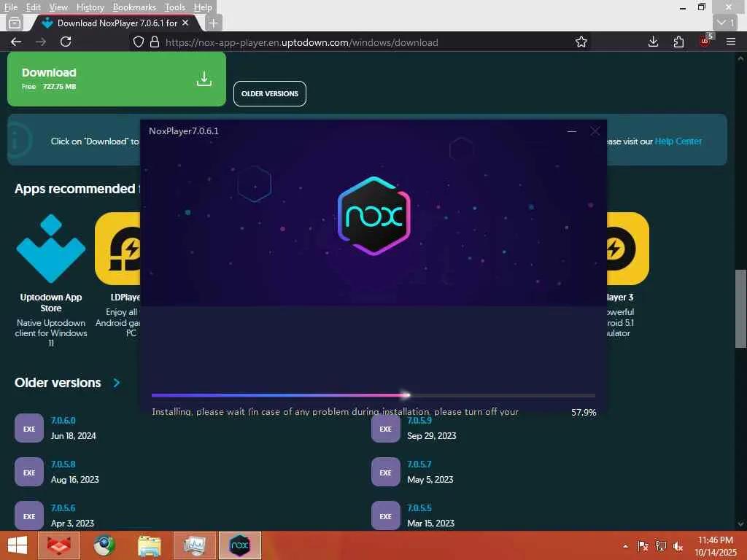Show hidden system tray icons
The width and height of the screenshot is (747, 560).
pos(625,546)
